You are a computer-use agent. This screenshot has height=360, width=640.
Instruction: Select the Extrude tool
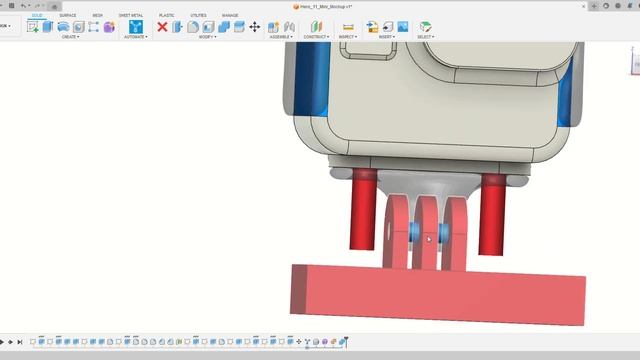tap(48, 27)
